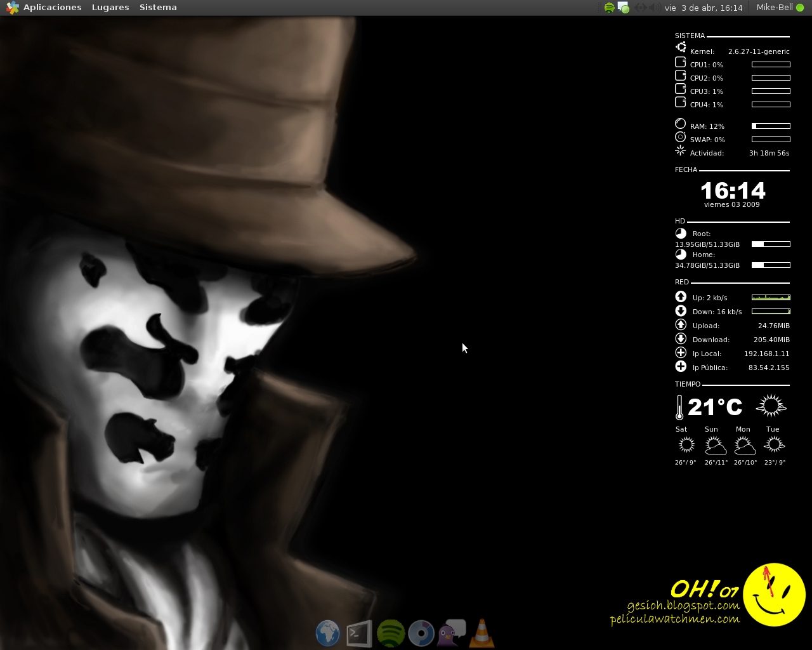Click the kernel version "2.6.27-11-generic"
Viewport: 812px width, 650px height.
[x=759, y=51]
